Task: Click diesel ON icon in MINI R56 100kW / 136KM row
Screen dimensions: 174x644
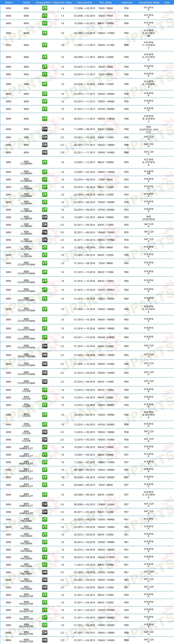Action: click(45, 145)
